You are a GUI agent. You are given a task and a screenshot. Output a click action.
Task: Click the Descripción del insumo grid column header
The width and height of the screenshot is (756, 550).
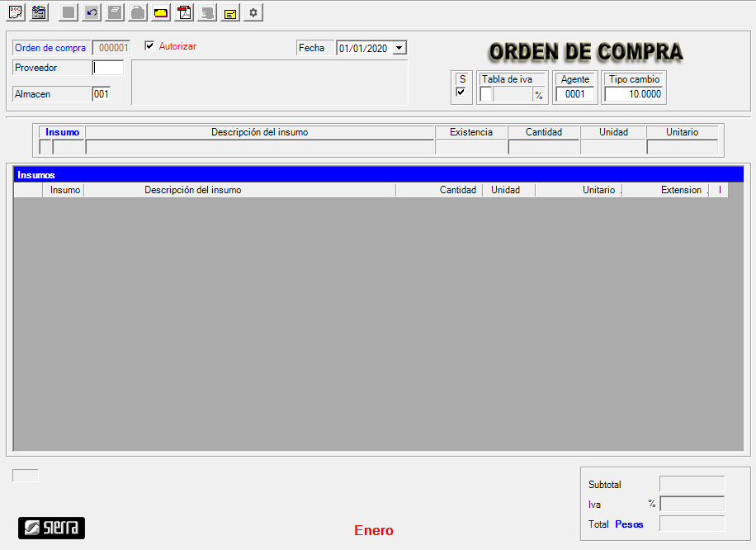pyautogui.click(x=192, y=190)
